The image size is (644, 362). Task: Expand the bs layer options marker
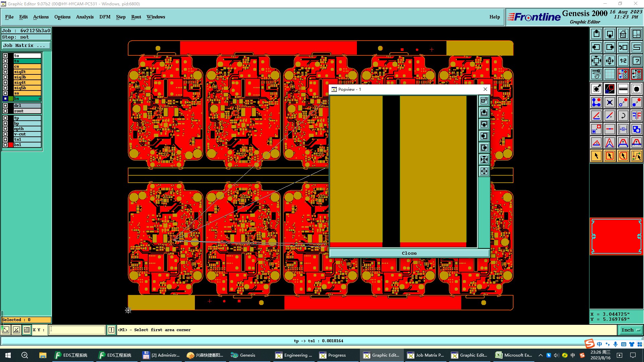[40, 99]
